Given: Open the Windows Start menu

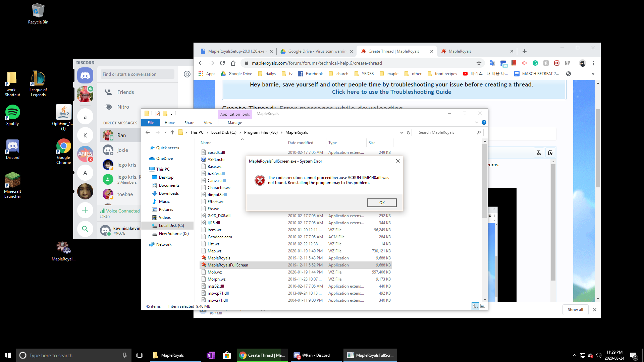Looking at the screenshot, I should pos(8,355).
